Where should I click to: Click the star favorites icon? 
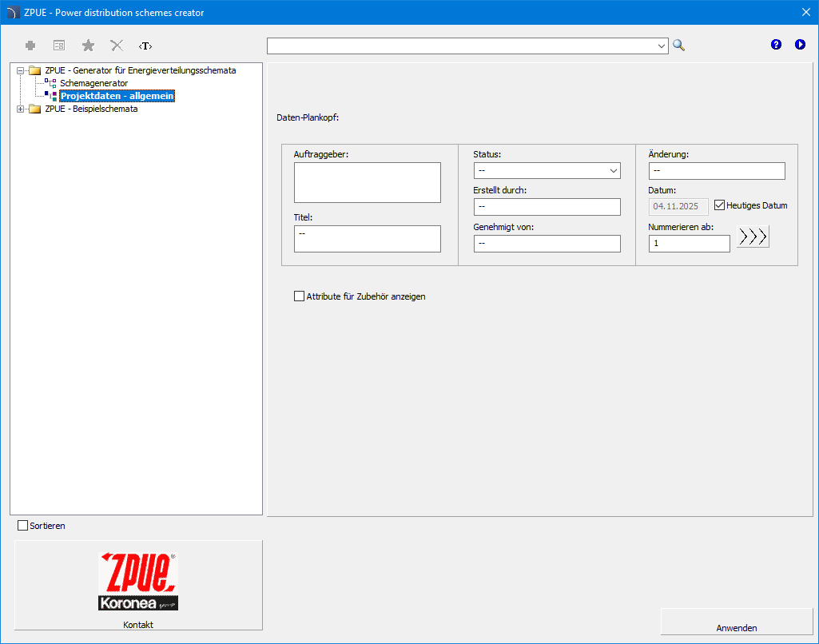(x=88, y=46)
